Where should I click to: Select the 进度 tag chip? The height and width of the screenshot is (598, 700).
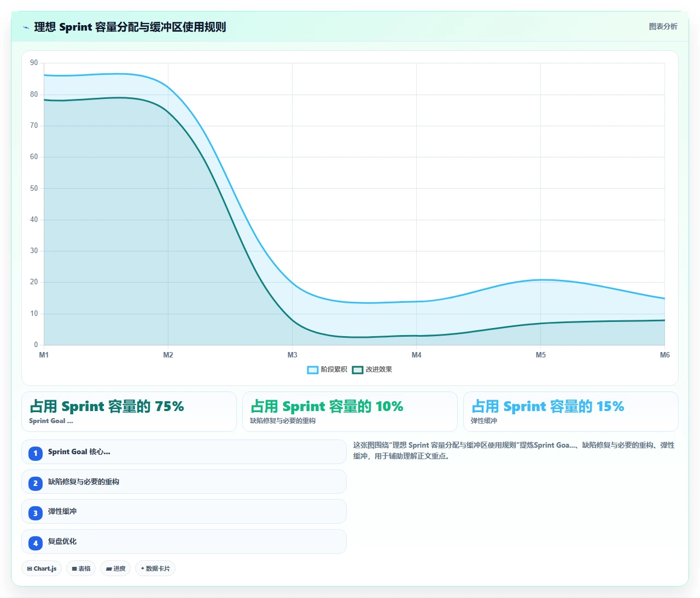click(115, 568)
